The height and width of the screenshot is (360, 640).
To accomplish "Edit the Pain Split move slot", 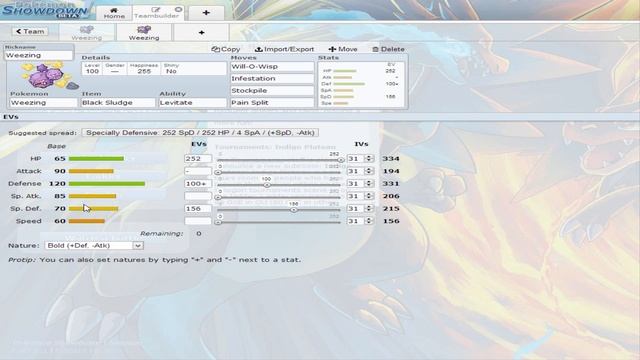I will tap(272, 102).
